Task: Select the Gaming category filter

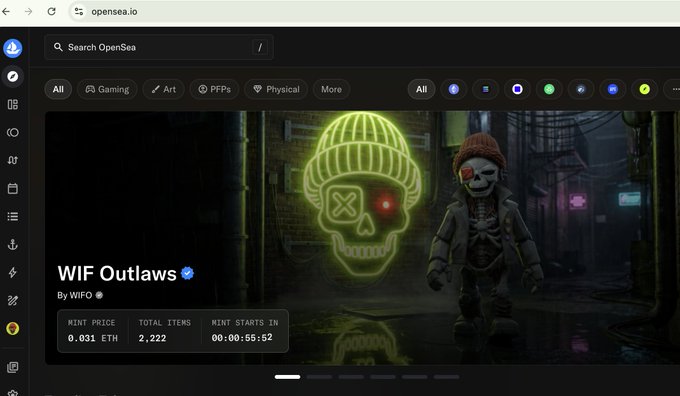Action: [x=107, y=89]
